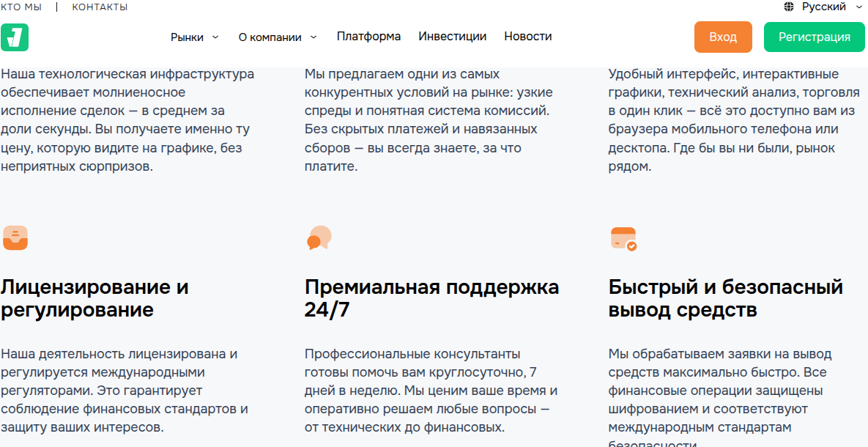Screen dimensions: 868x447
Task: Click paragraph starting Удобный интерфейс, интерактивные
Action: pyautogui.click(x=734, y=120)
